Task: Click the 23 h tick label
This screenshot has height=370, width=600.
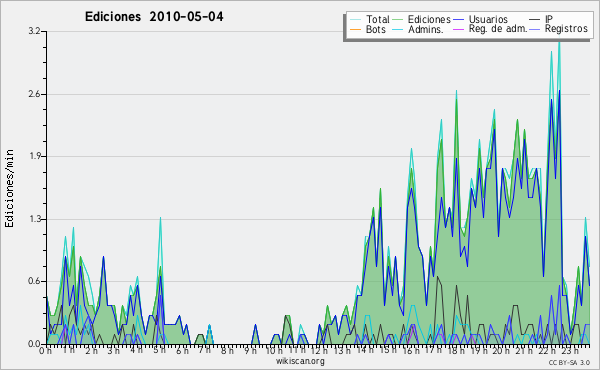Action: point(570,351)
